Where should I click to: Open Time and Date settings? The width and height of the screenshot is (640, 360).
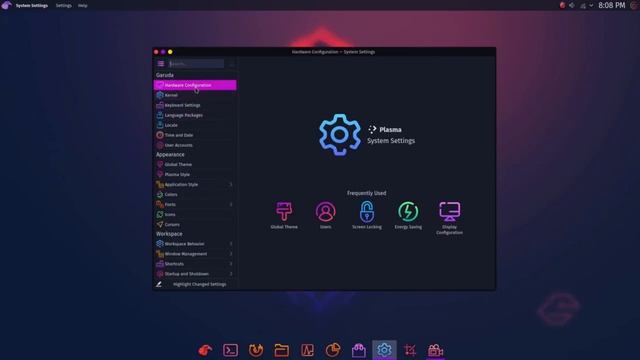[x=195, y=135]
